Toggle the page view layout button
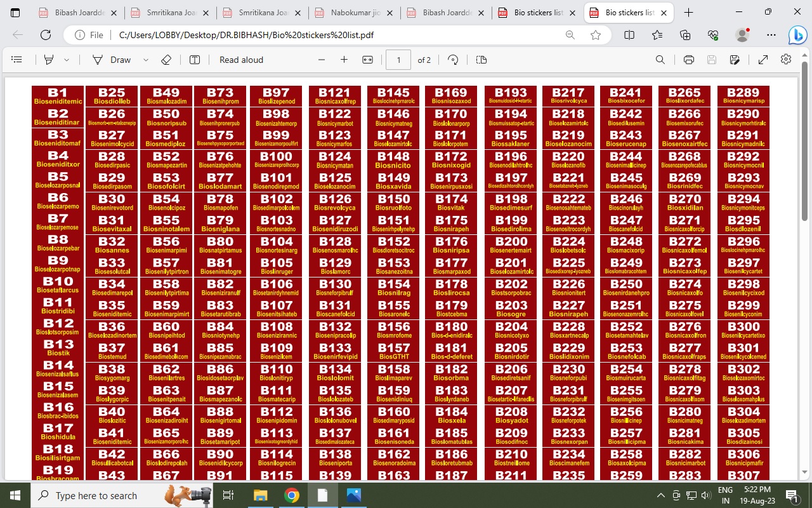Screen dimensions: 812x508 coord(481,60)
